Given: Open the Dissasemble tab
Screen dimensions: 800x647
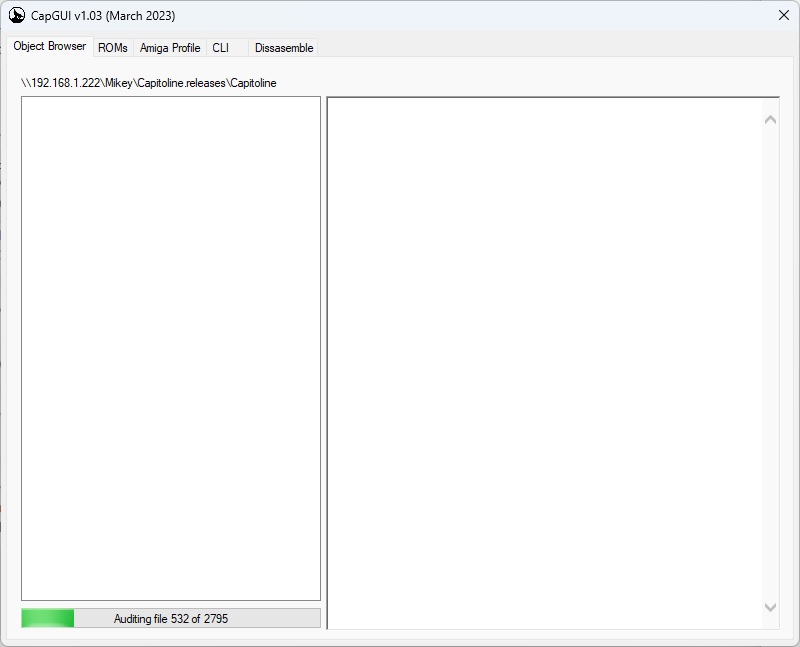Looking at the screenshot, I should point(284,48).
